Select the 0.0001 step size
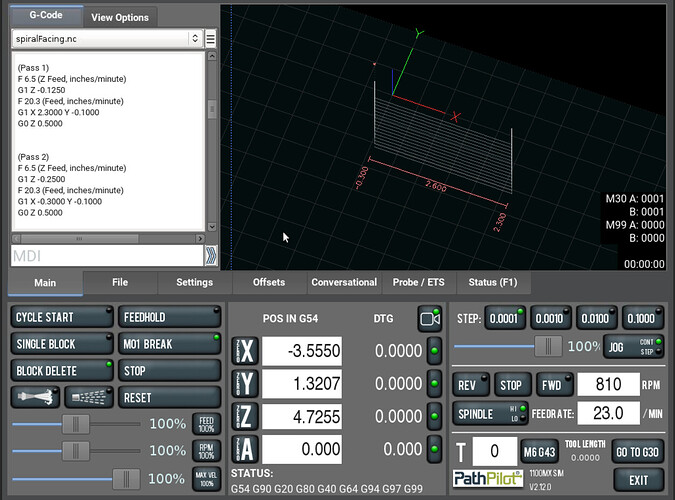This screenshot has height=500, width=675. click(505, 318)
